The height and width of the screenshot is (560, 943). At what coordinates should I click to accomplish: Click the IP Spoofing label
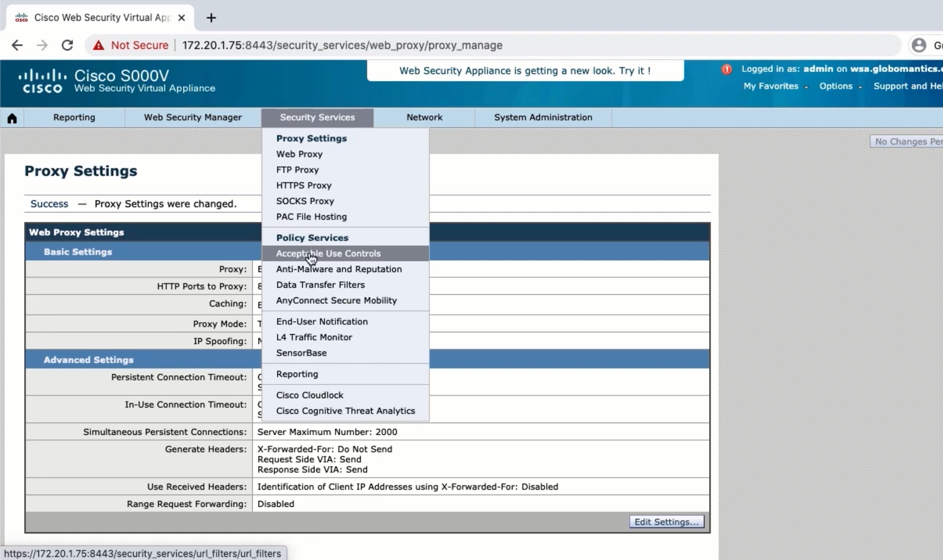click(x=220, y=341)
